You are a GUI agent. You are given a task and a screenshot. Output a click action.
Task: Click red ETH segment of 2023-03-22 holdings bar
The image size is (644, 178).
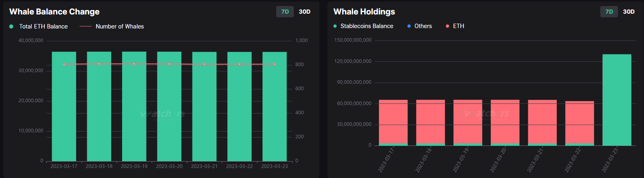(580, 122)
